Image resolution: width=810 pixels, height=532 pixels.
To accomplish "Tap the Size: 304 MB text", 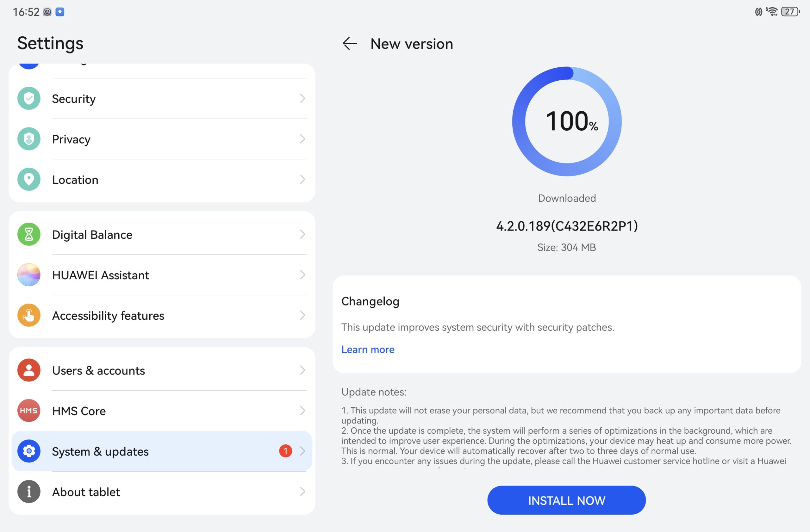I will (x=567, y=247).
